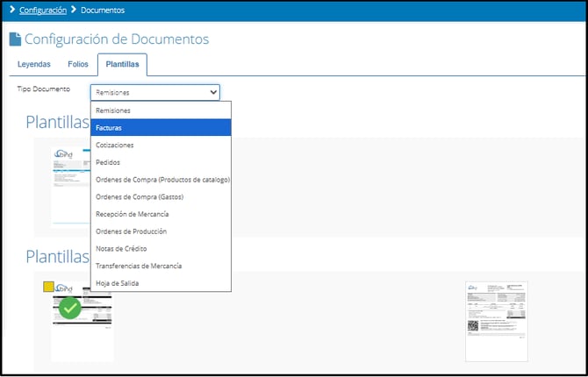Click the document icon beside Configuración de Documentos

click(15, 39)
